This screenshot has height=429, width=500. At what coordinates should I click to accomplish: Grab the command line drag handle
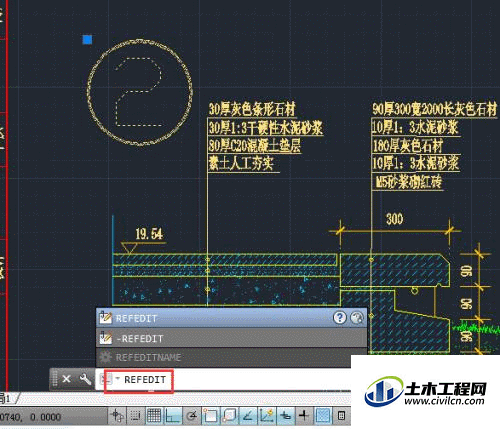tap(54, 379)
